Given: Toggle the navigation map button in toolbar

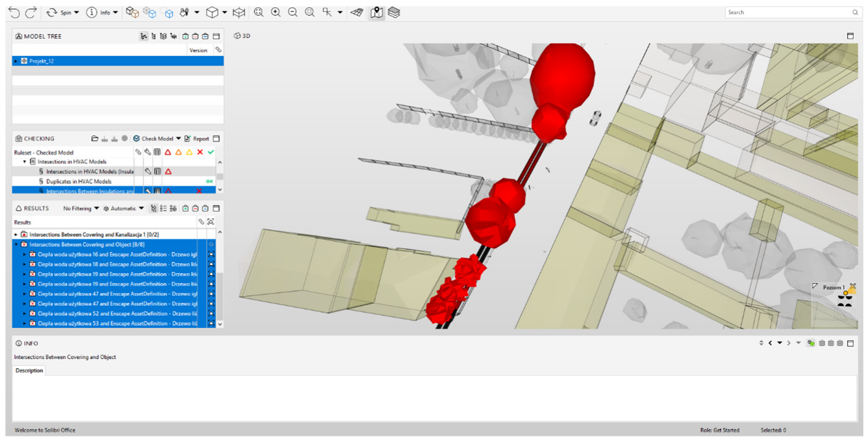Looking at the screenshot, I should click(x=377, y=12).
